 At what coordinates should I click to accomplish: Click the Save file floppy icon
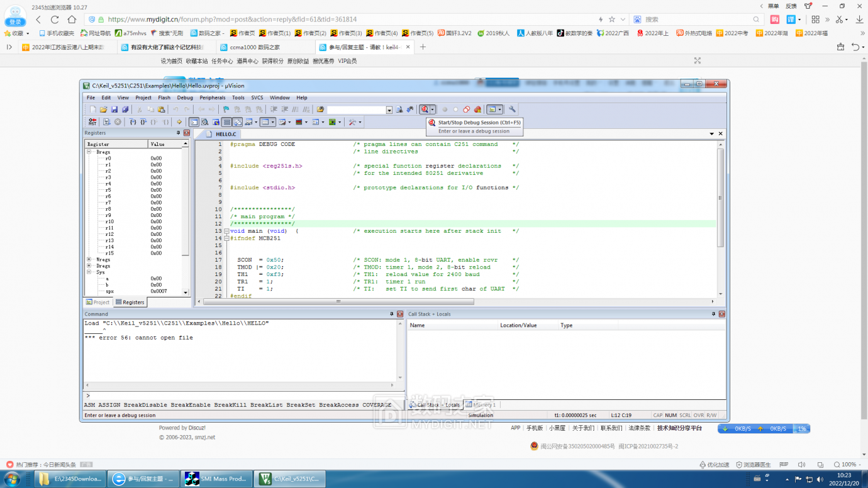[114, 109]
